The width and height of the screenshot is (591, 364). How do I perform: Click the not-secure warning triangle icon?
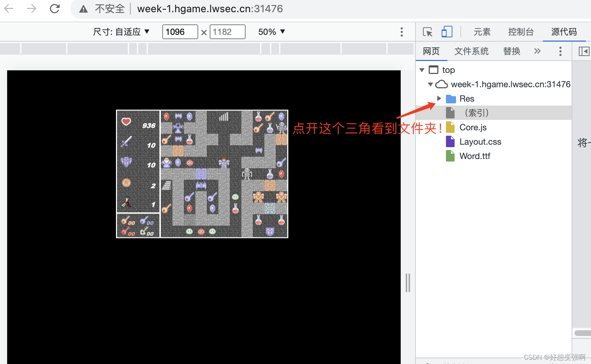(83, 9)
